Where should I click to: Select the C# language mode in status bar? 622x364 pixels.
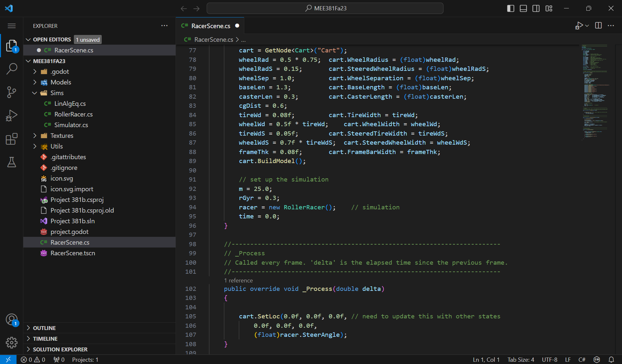pos(582,359)
